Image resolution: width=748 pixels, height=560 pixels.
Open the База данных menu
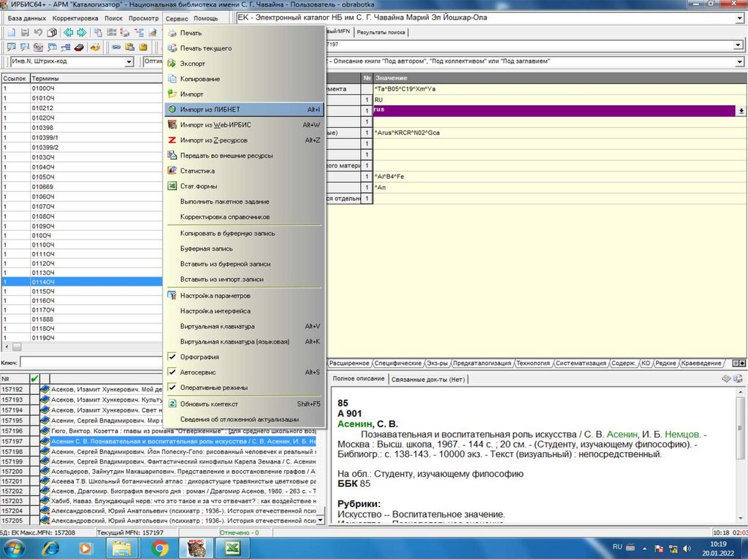tap(27, 18)
